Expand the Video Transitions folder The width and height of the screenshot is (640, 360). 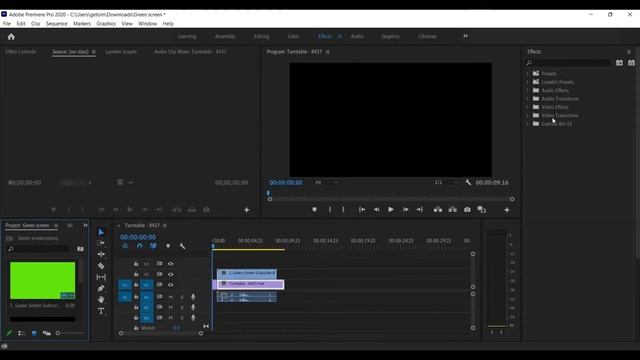[x=527, y=116]
